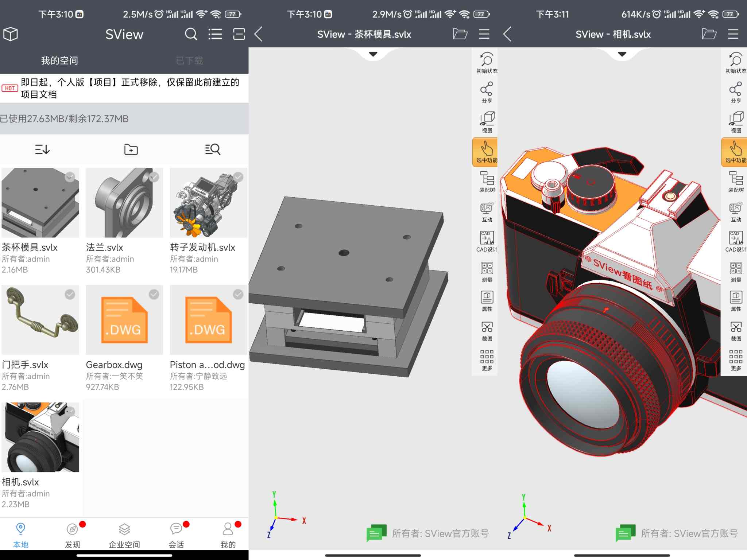Image resolution: width=747 pixels, height=560 pixels.
Task: Open 装配树 in 茶杯模具 viewer
Action: pyautogui.click(x=487, y=182)
